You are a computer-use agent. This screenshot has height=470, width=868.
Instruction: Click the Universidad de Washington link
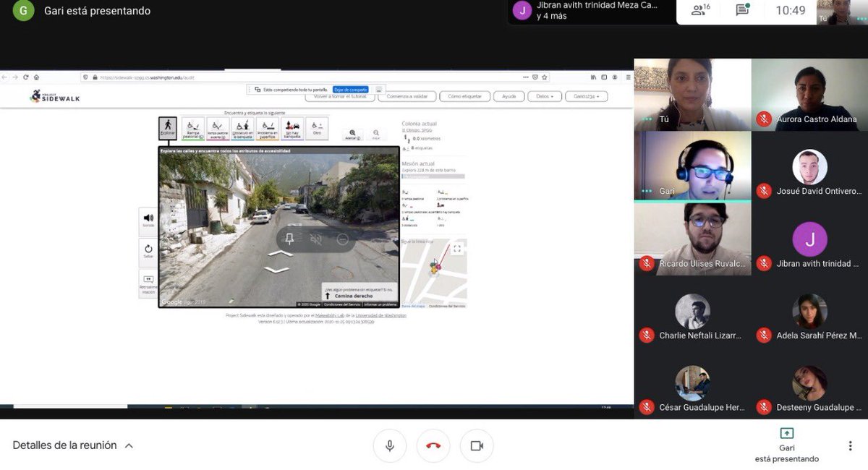pos(380,315)
